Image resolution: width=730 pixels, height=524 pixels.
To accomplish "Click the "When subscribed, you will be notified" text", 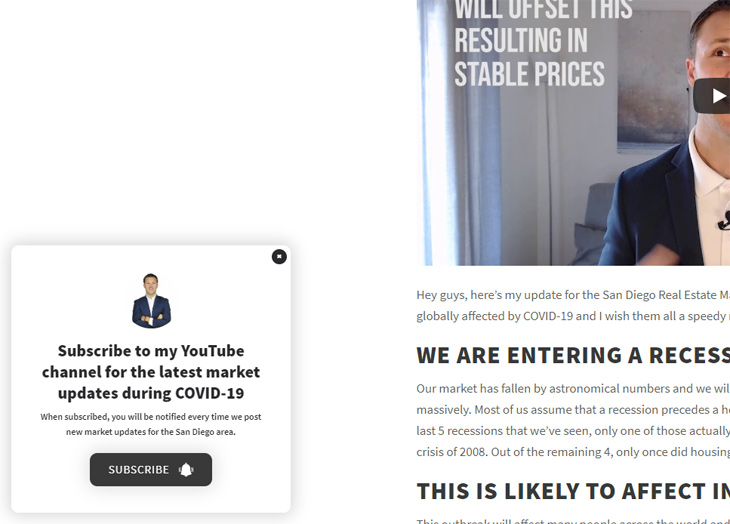I will pyautogui.click(x=151, y=417).
